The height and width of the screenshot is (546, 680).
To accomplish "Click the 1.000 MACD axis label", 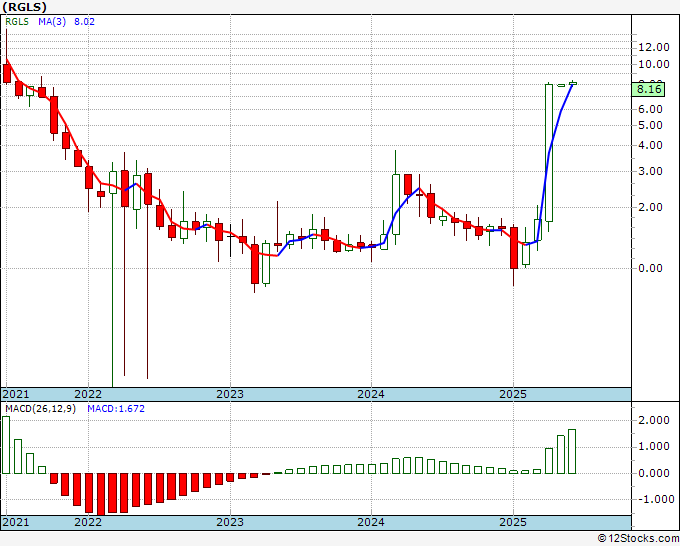I will click(x=654, y=447).
